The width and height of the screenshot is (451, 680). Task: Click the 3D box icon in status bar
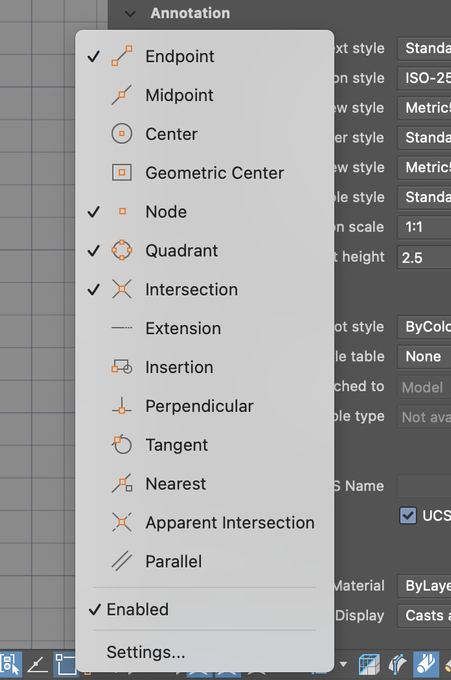[369, 664]
